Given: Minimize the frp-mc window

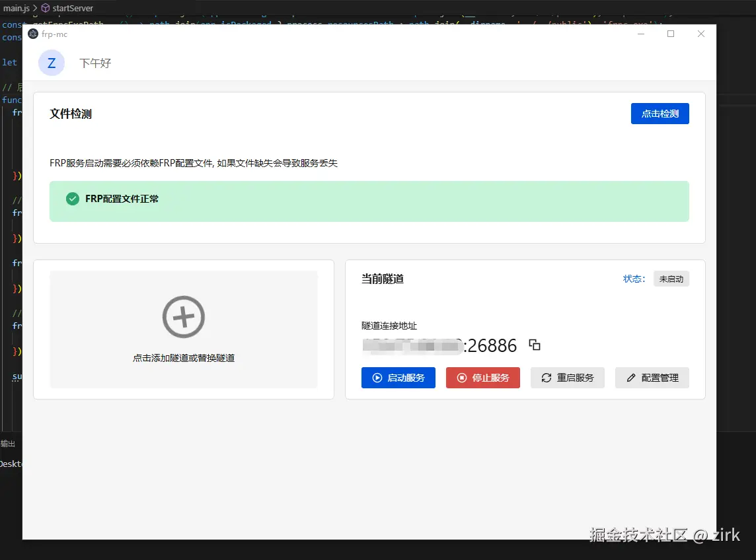Looking at the screenshot, I should click(641, 34).
